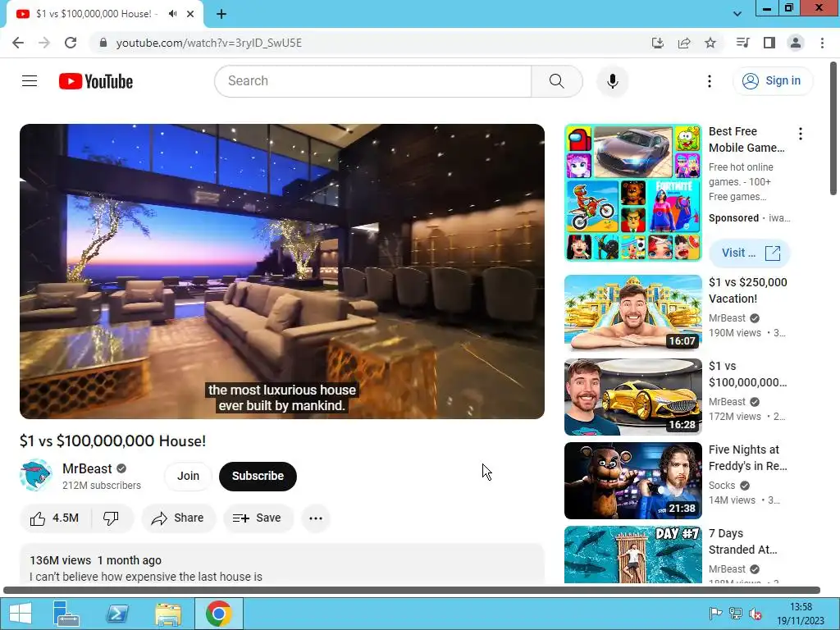Dislike the video with the thumbs down

click(112, 518)
